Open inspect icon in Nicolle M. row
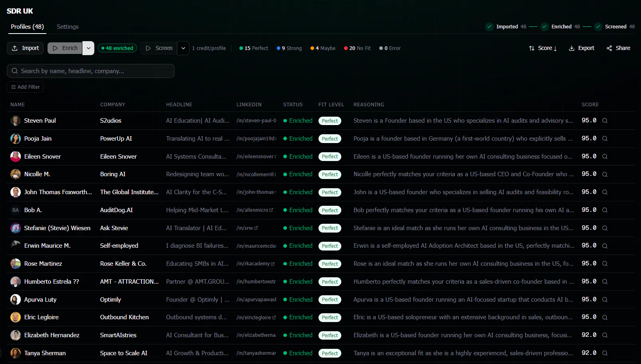Image resolution: width=641 pixels, height=364 pixels. pyautogui.click(x=605, y=174)
